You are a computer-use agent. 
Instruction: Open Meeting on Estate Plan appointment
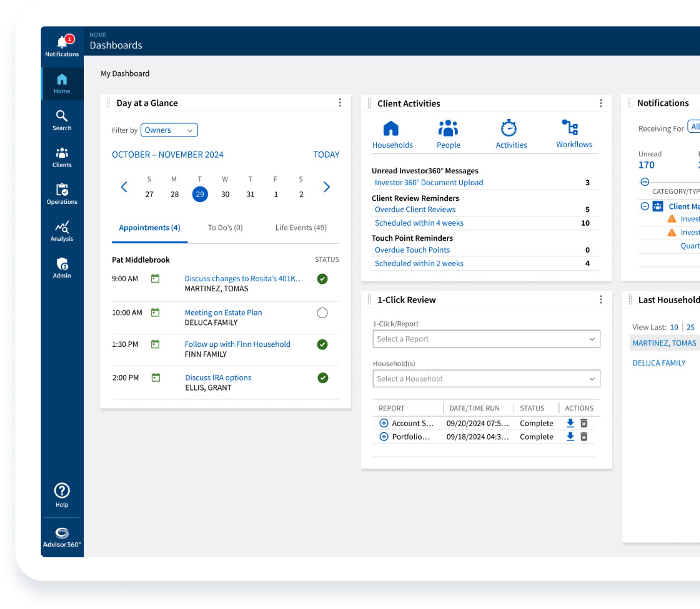point(223,313)
